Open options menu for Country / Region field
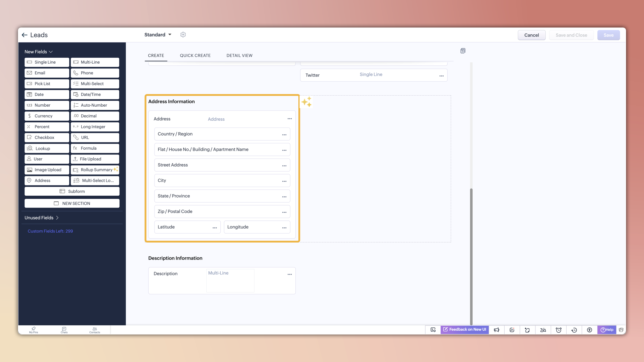 coord(284,134)
